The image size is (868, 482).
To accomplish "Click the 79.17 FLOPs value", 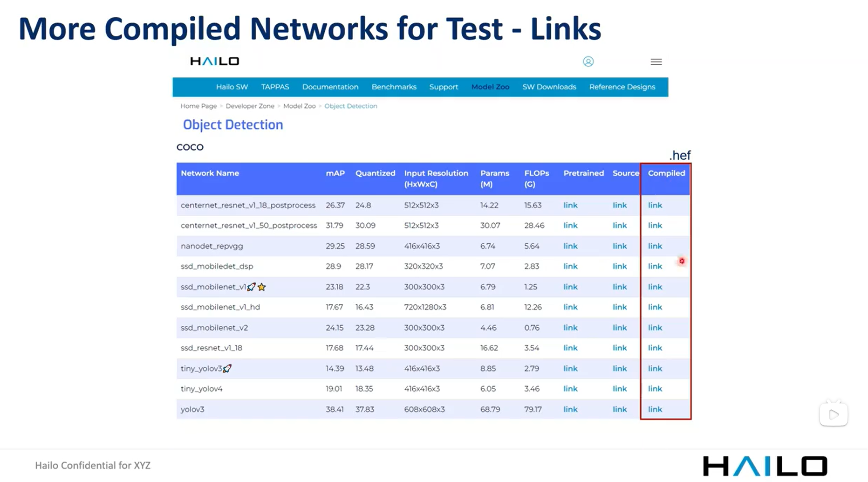I will tap(533, 409).
